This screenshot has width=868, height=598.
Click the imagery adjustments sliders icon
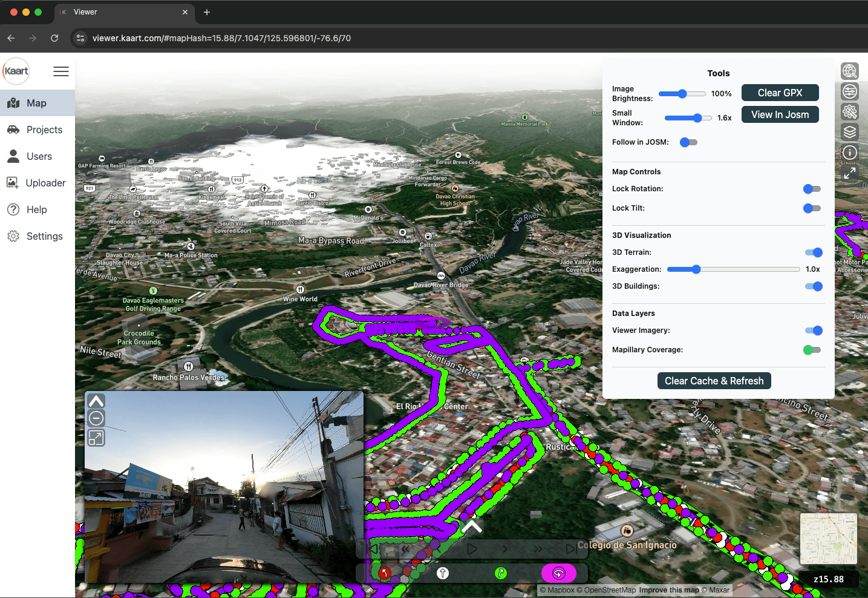point(849,91)
